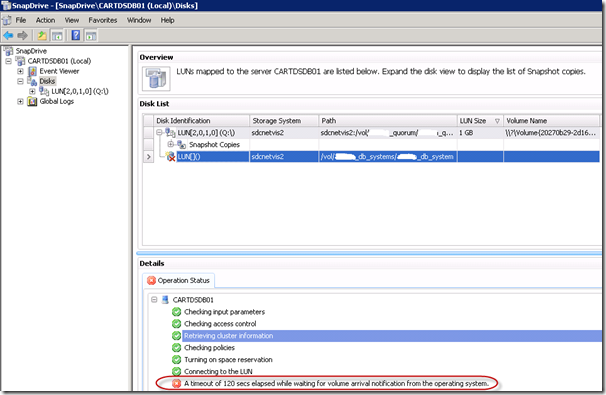Click the Overview LUN disks icon
This screenshot has width=606, height=395.
click(x=156, y=78)
